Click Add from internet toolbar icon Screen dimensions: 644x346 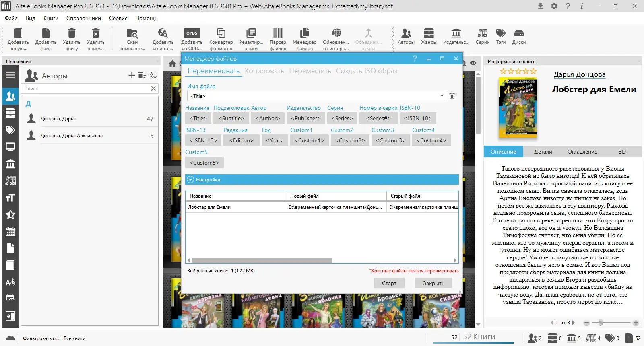(163, 33)
